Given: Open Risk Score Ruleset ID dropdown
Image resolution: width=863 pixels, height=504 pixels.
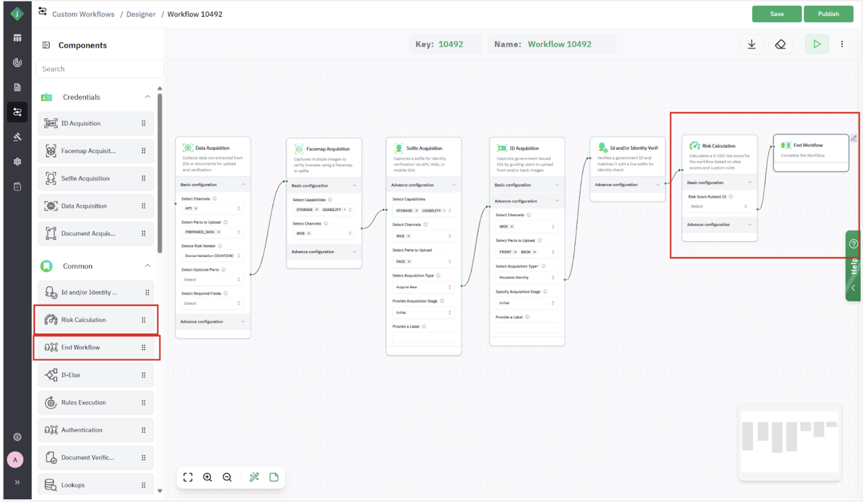Looking at the screenshot, I should [x=718, y=207].
